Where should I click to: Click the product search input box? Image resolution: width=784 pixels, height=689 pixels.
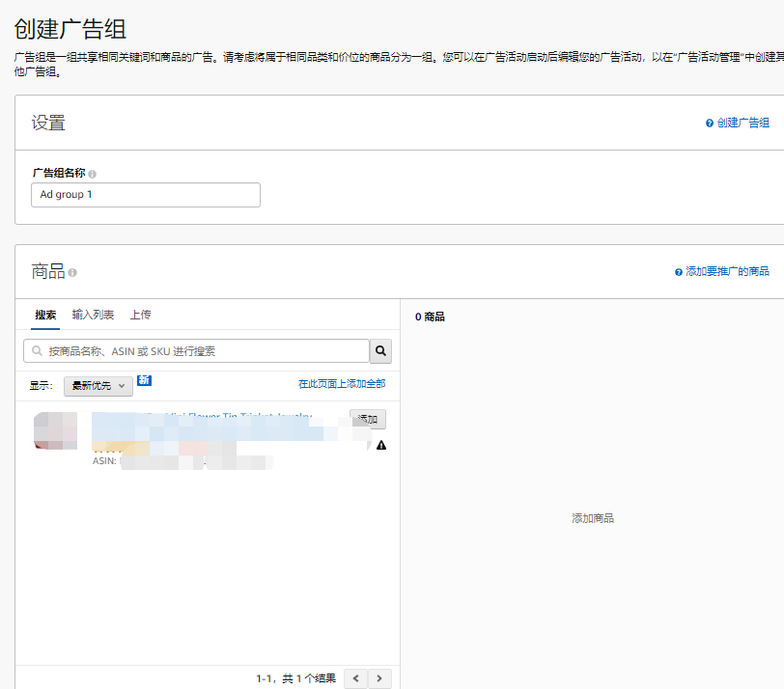coord(193,350)
